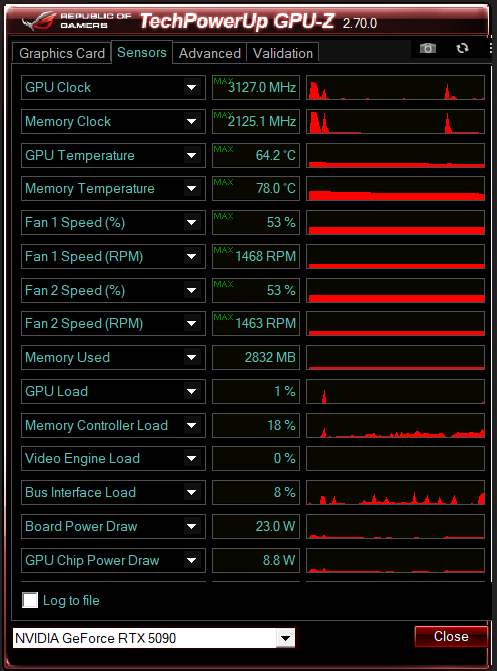Click the Memory Used 2832 MB value
Image resolution: width=497 pixels, height=671 pixels.
pyautogui.click(x=256, y=357)
